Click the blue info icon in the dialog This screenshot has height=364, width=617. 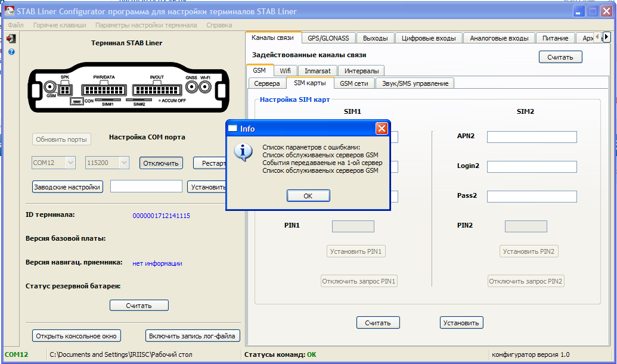pyautogui.click(x=242, y=153)
